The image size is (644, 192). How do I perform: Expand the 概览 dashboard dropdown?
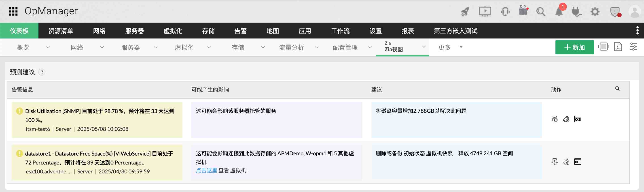tap(48, 47)
